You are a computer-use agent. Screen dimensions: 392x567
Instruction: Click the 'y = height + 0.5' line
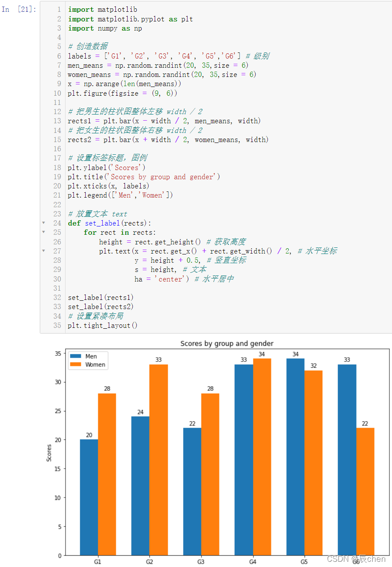[x=190, y=260]
